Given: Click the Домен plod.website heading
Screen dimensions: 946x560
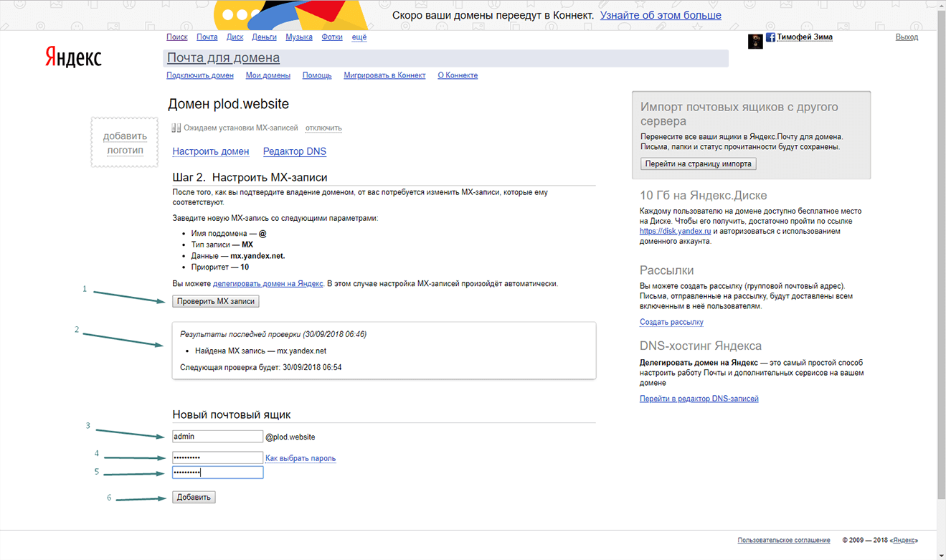Looking at the screenshot, I should click(228, 104).
